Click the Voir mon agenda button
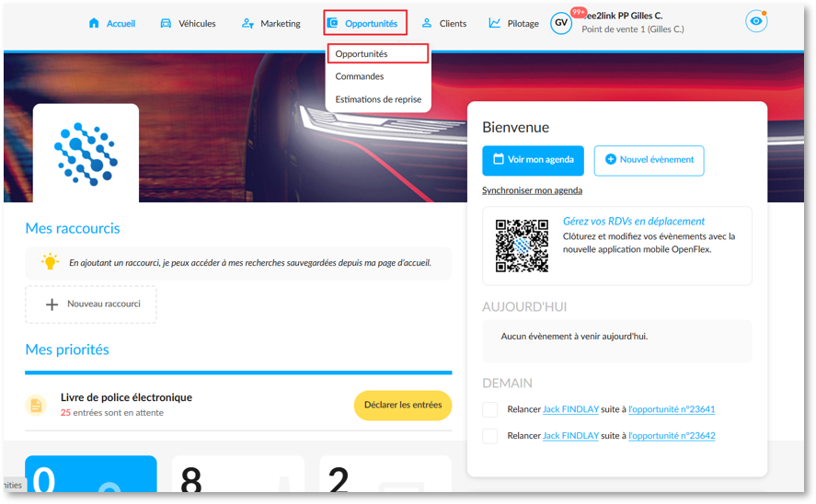This screenshot has width=816, height=504. tap(533, 160)
